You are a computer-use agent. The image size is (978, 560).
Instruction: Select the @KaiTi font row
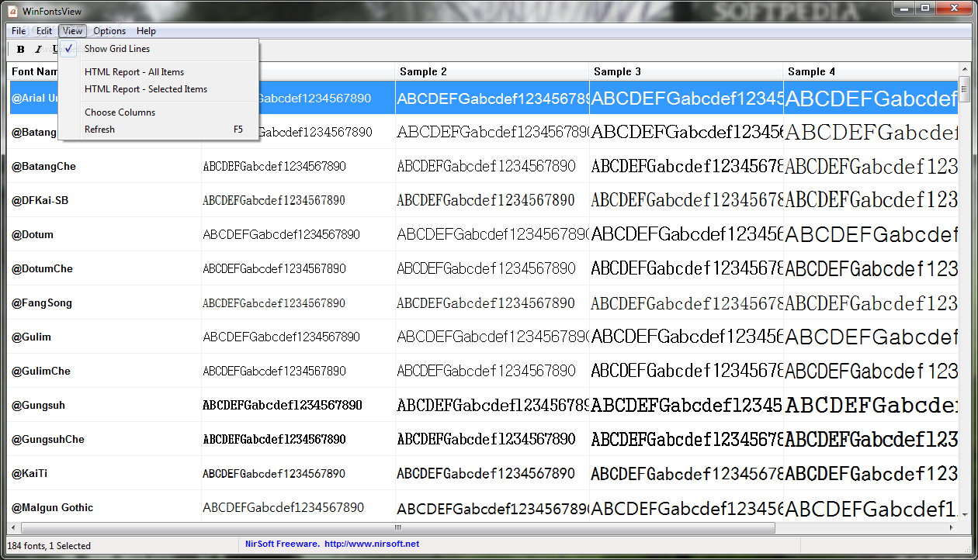(x=484, y=473)
